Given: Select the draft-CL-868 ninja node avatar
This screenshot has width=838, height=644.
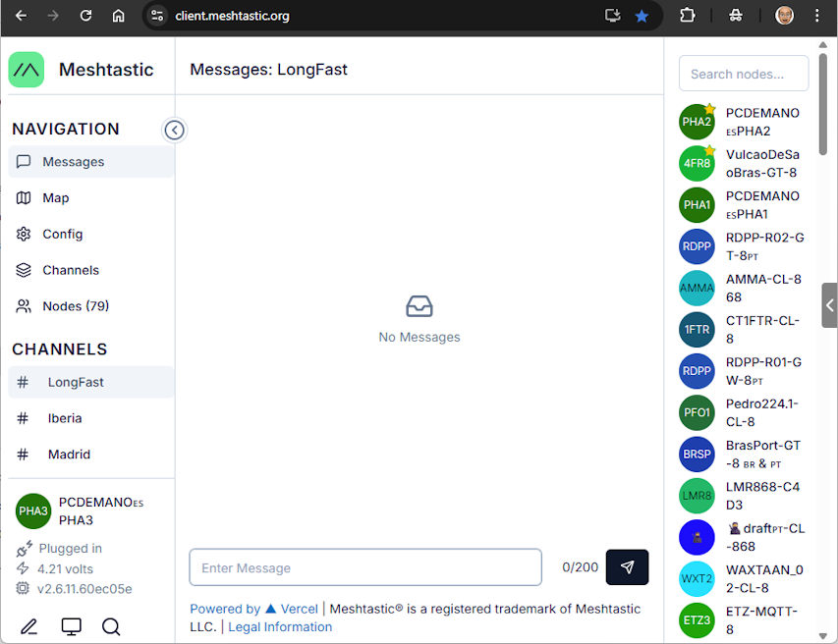Looking at the screenshot, I should pyautogui.click(x=697, y=538).
